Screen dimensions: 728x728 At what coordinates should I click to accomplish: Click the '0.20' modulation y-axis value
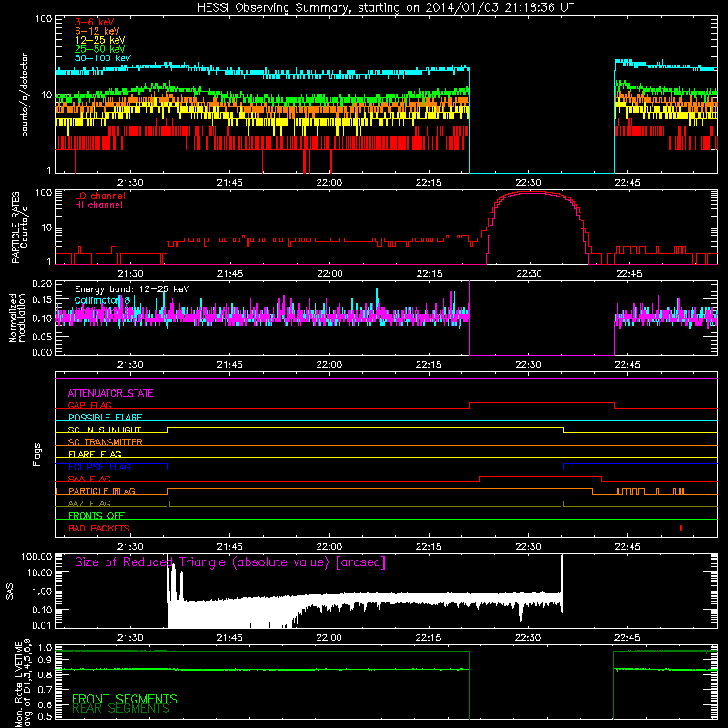pyautogui.click(x=42, y=284)
